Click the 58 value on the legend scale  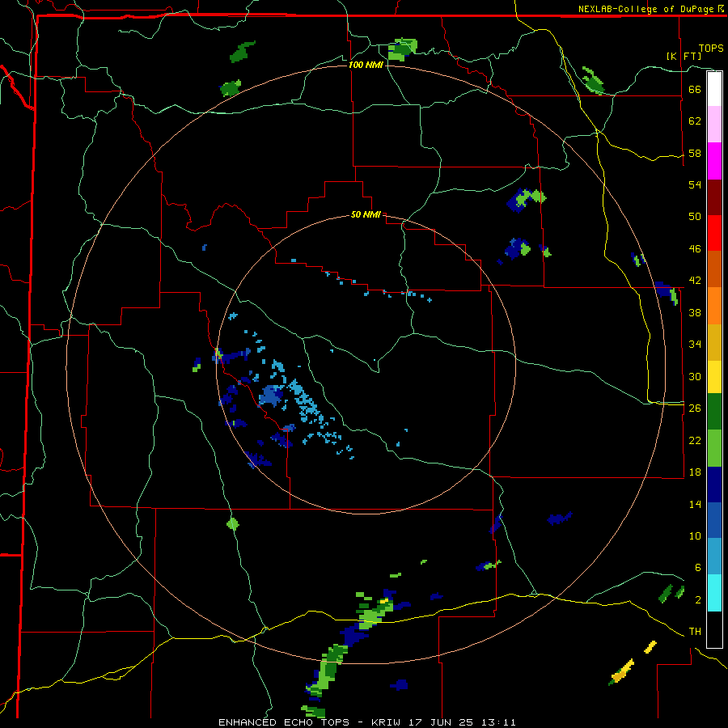pyautogui.click(x=695, y=153)
